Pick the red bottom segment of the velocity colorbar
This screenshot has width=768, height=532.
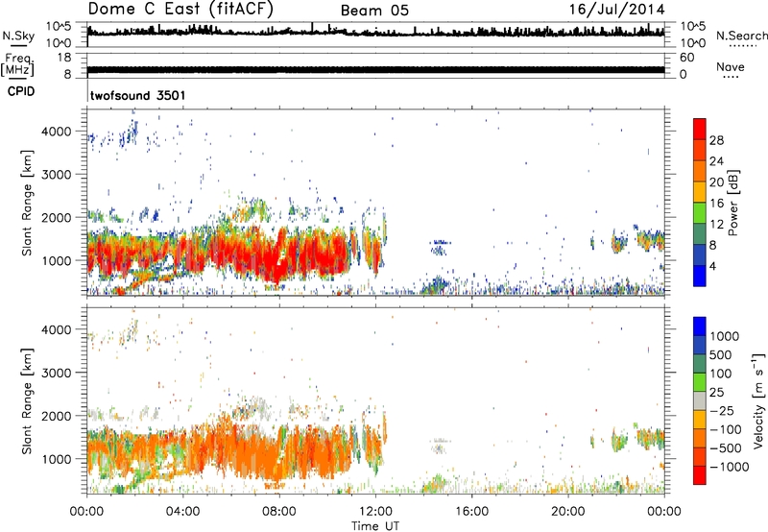(x=700, y=475)
